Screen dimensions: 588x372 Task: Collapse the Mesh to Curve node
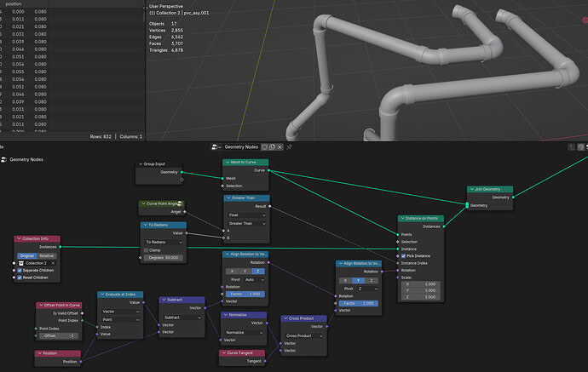coord(228,163)
